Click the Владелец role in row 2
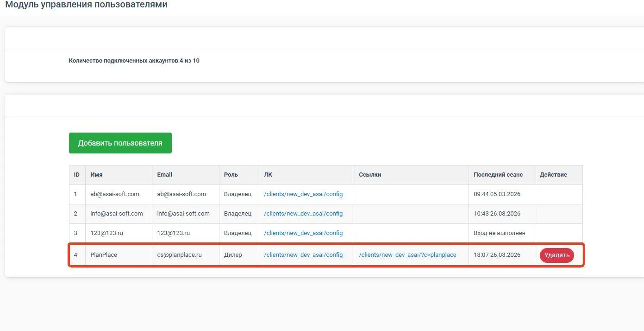The width and height of the screenshot is (644, 331). coord(238,214)
